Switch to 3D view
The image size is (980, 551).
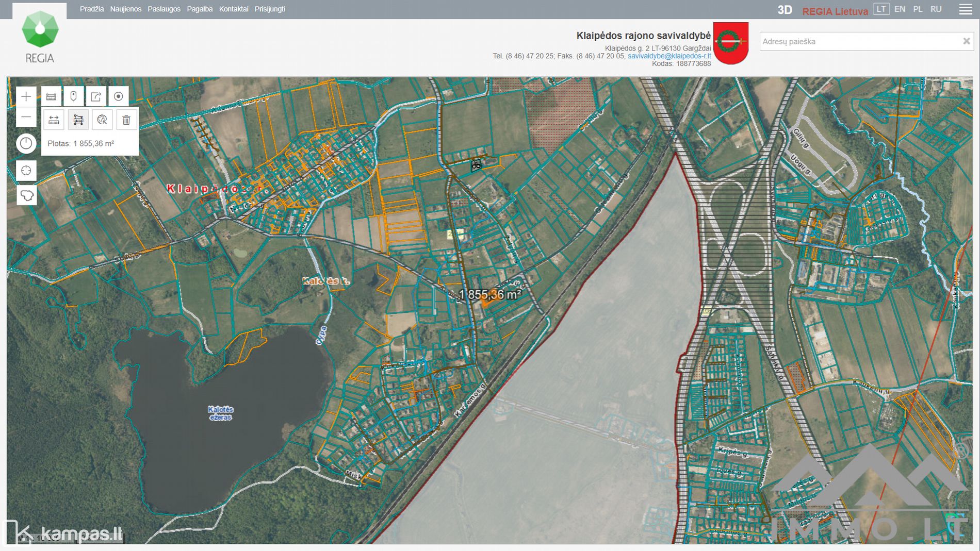point(785,10)
